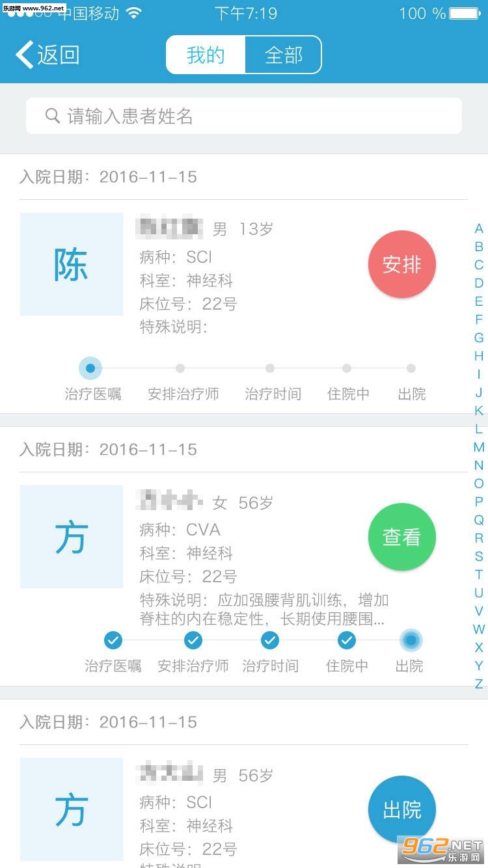The width and height of the screenshot is (488, 868).
Task: Tap the active 出院 step in second card
Action: [x=411, y=640]
